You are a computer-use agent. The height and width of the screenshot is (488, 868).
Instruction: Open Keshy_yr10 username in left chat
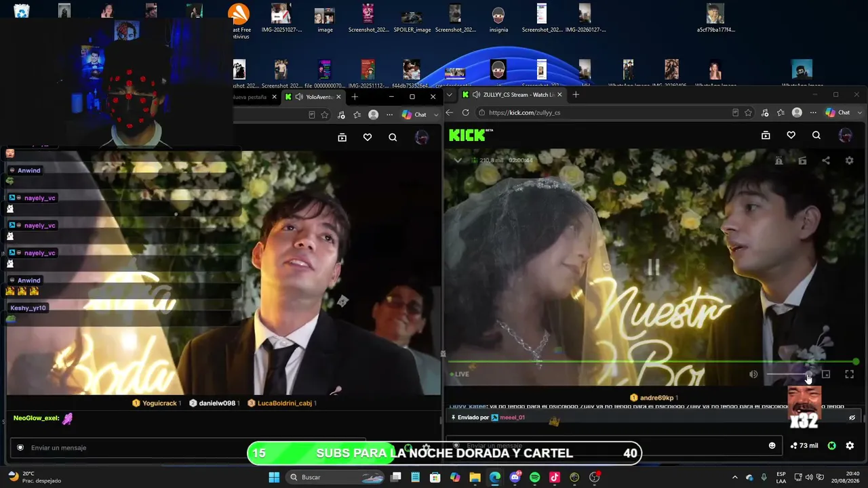(28, 308)
